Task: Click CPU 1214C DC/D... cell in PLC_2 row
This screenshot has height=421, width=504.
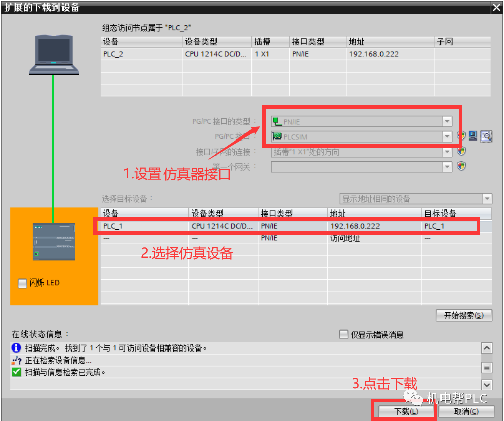Action: click(216, 54)
